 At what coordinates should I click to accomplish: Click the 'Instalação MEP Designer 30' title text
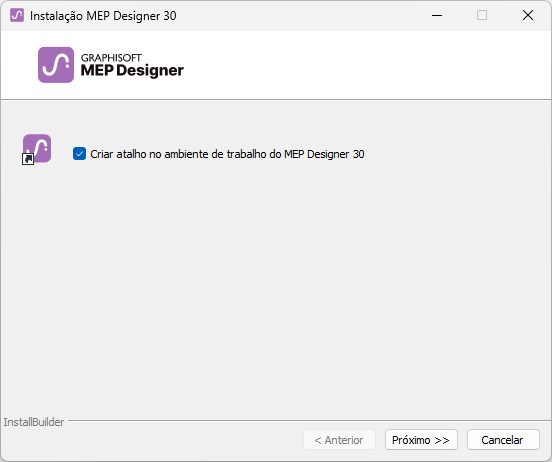tap(103, 16)
